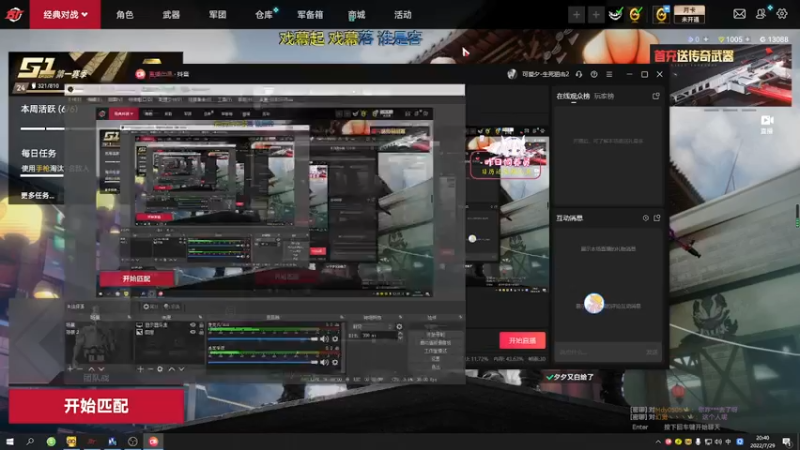Click the white grin buff icon with checkmark
Image resolution: width=800 pixels, height=450 pixels.
coord(615,15)
